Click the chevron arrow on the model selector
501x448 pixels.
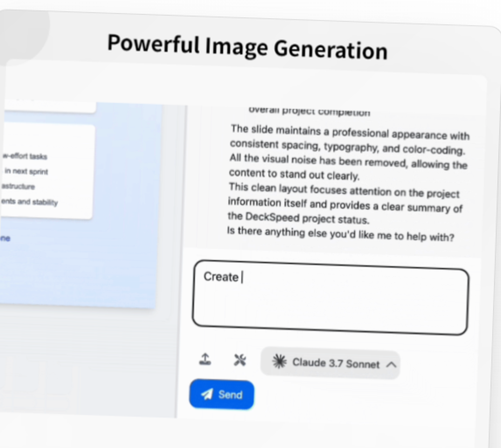coord(391,365)
